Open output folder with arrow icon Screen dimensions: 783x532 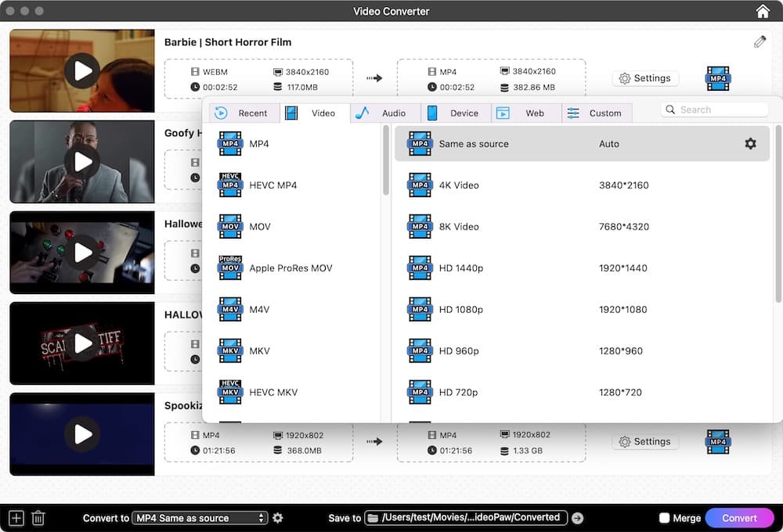point(577,518)
